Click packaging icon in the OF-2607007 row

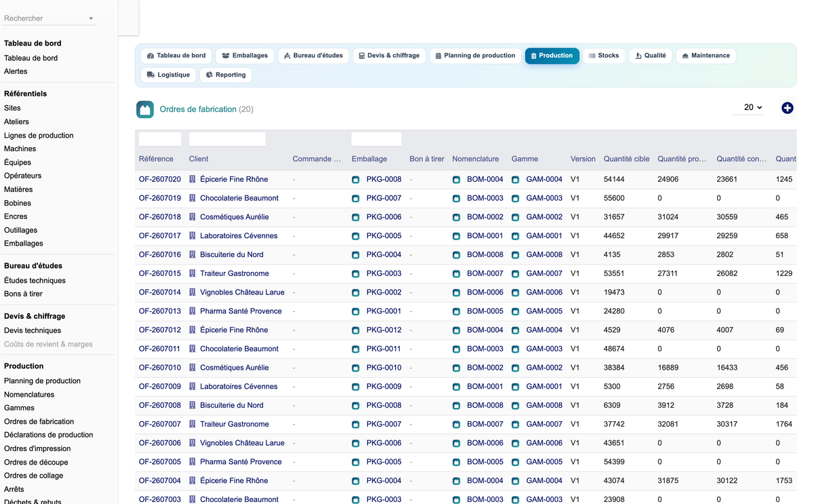(355, 425)
